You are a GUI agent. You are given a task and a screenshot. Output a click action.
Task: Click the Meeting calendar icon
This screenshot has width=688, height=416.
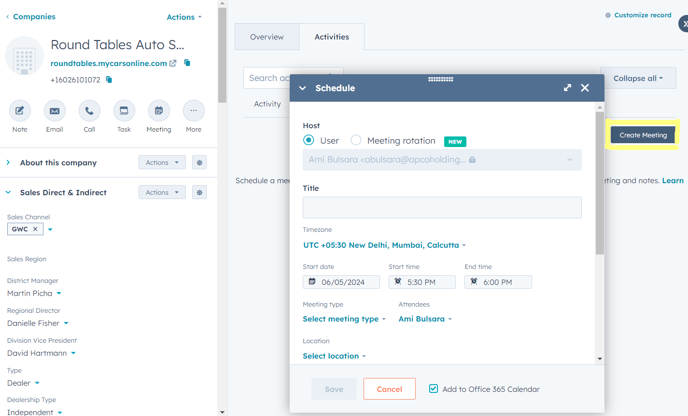tap(158, 111)
